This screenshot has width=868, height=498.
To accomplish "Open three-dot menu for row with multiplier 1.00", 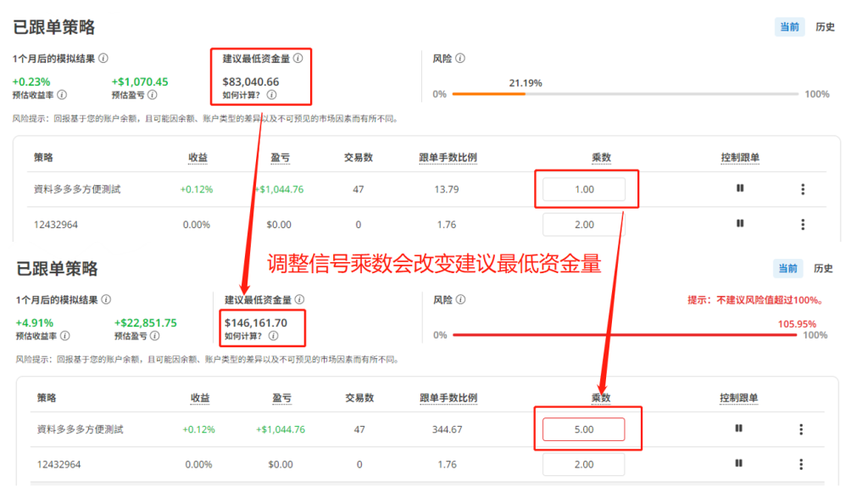I will (x=803, y=189).
